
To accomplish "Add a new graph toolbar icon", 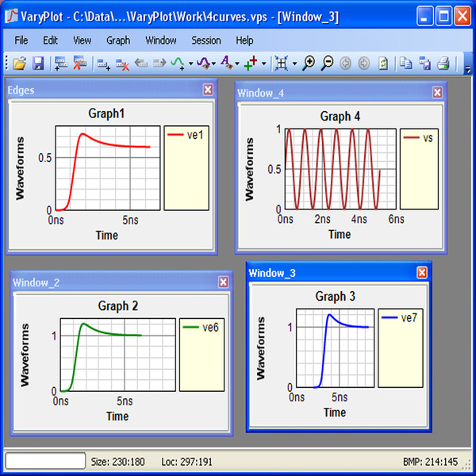I will [103, 64].
